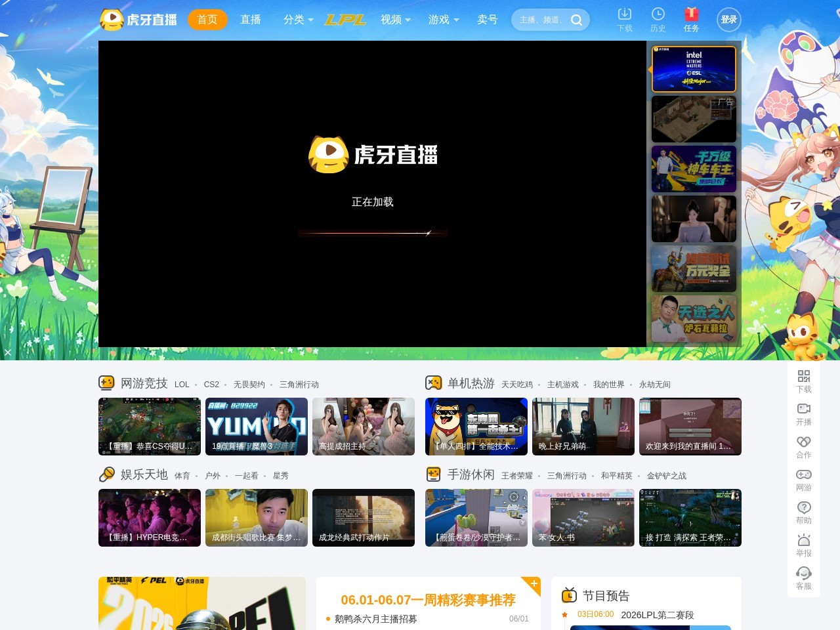Open the 户外 category link
The image size is (840, 630).
click(213, 476)
